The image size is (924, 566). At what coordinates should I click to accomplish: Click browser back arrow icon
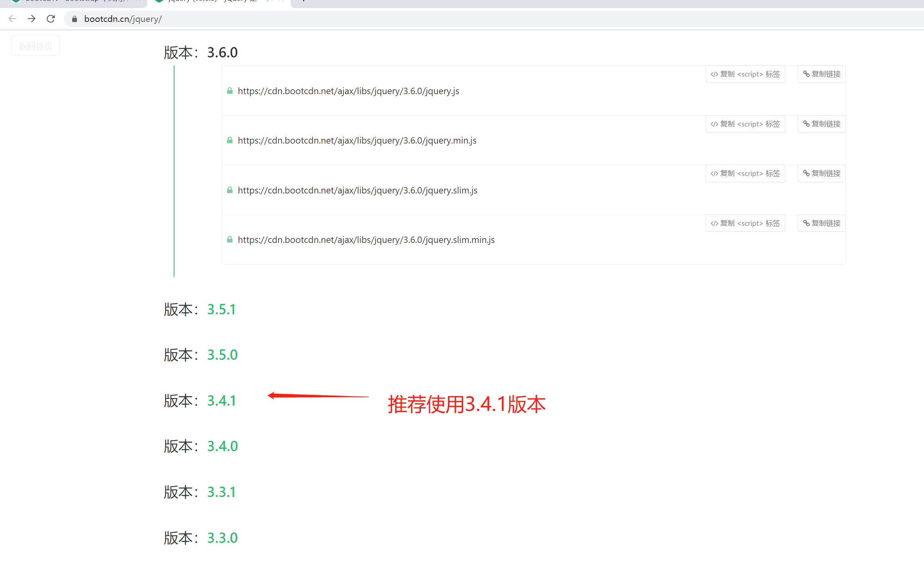coord(12,19)
